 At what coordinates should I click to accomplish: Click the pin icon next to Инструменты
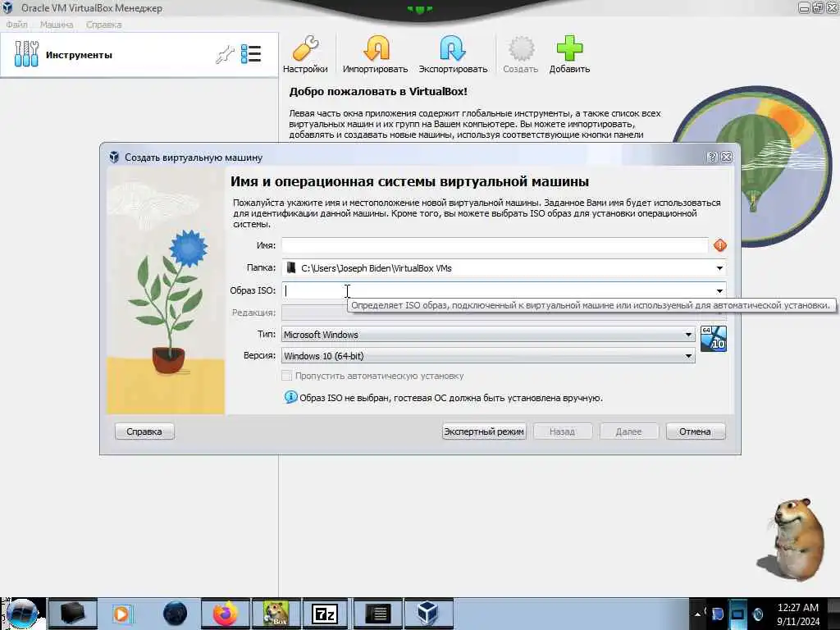click(x=225, y=54)
